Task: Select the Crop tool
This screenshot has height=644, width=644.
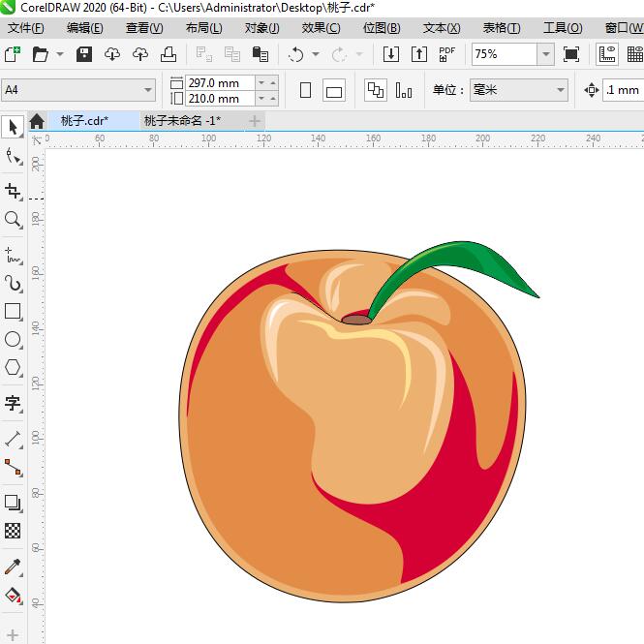Action: pos(13,191)
